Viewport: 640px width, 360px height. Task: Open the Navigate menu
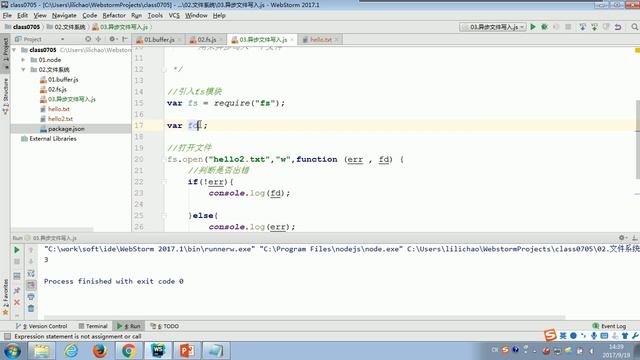point(64,16)
